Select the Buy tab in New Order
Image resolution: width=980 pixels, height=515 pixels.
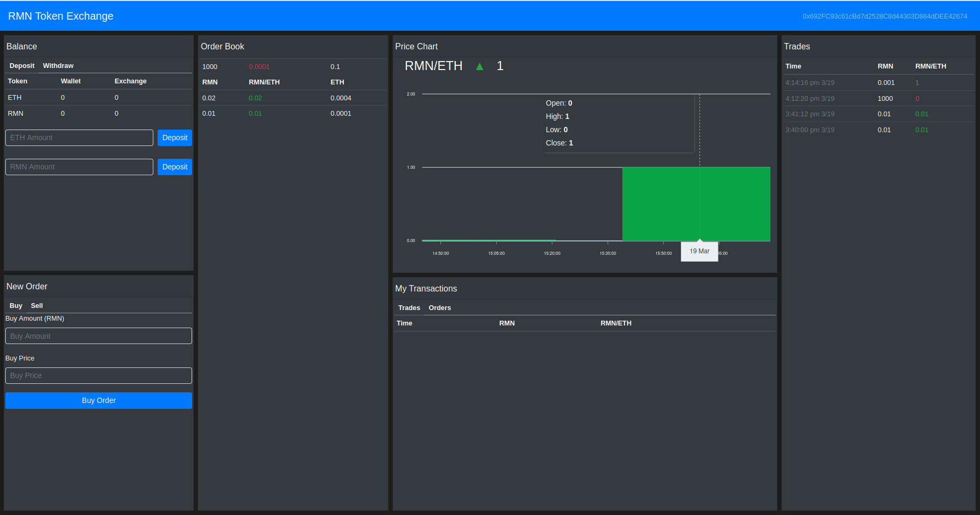[x=16, y=306]
